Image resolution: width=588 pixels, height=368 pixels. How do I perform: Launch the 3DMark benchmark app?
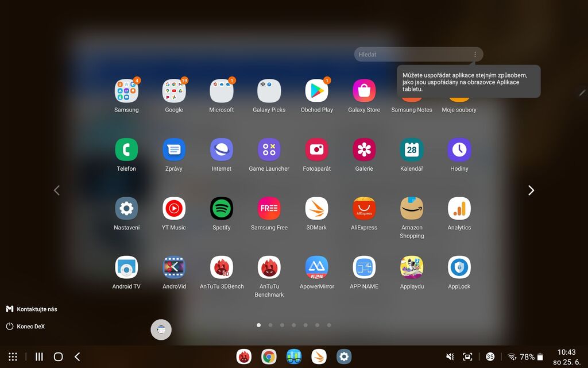[x=317, y=209]
